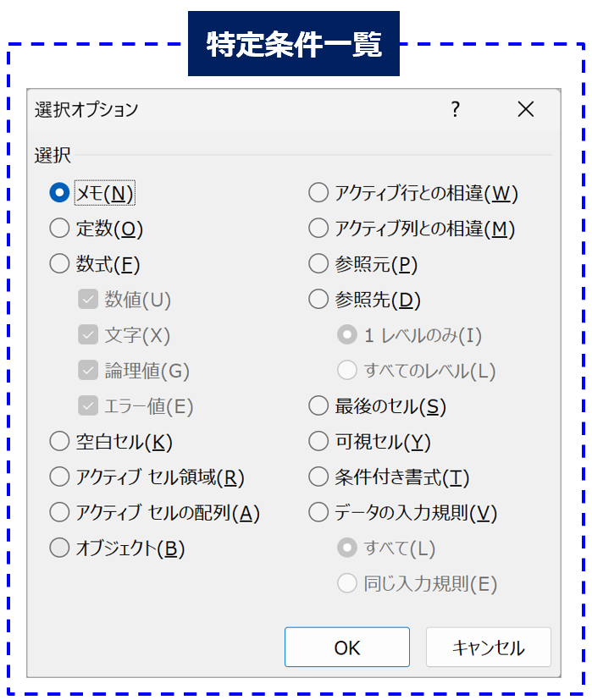
Task: Uncheck the 論理値(G) checkbox
Action: 88,371
